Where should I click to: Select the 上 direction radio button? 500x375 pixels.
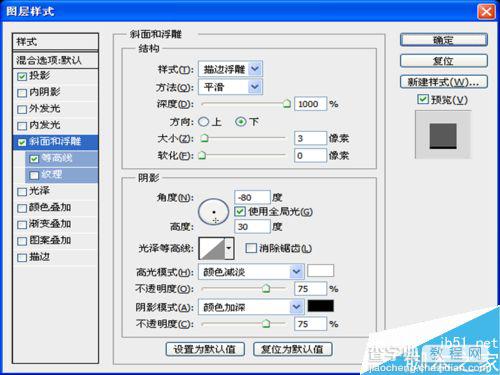tap(204, 122)
